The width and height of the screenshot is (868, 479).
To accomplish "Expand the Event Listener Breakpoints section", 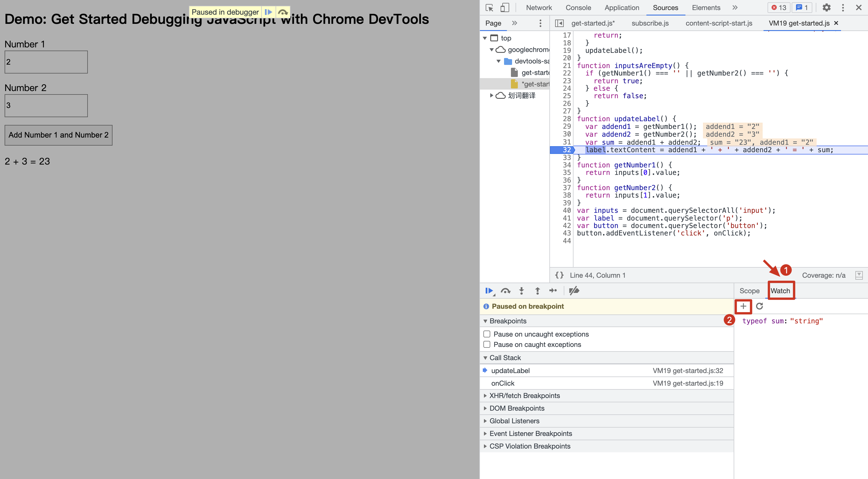I will coord(485,434).
